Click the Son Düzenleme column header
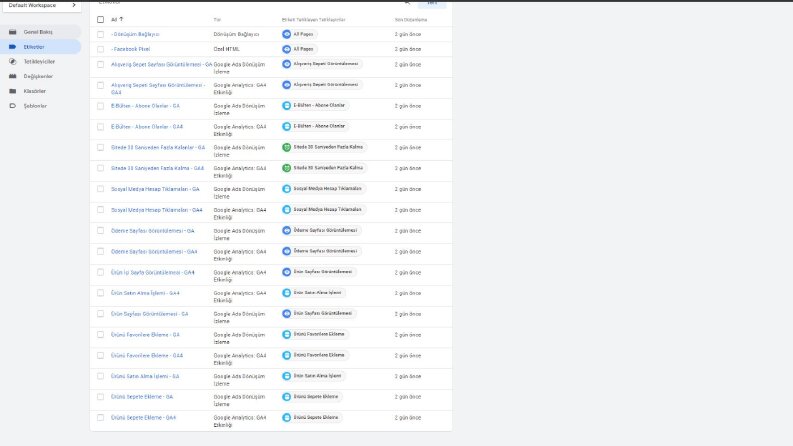This screenshot has height=446, width=793. point(411,20)
